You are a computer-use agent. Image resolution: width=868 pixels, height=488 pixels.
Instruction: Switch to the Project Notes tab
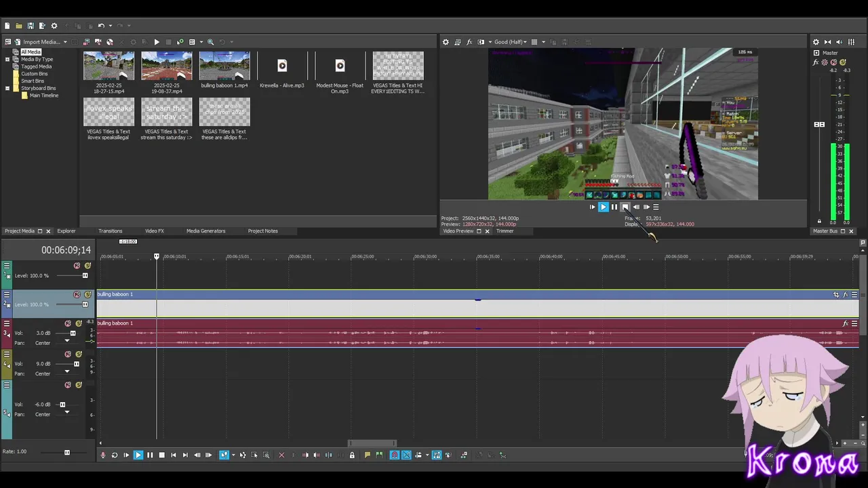(x=262, y=231)
